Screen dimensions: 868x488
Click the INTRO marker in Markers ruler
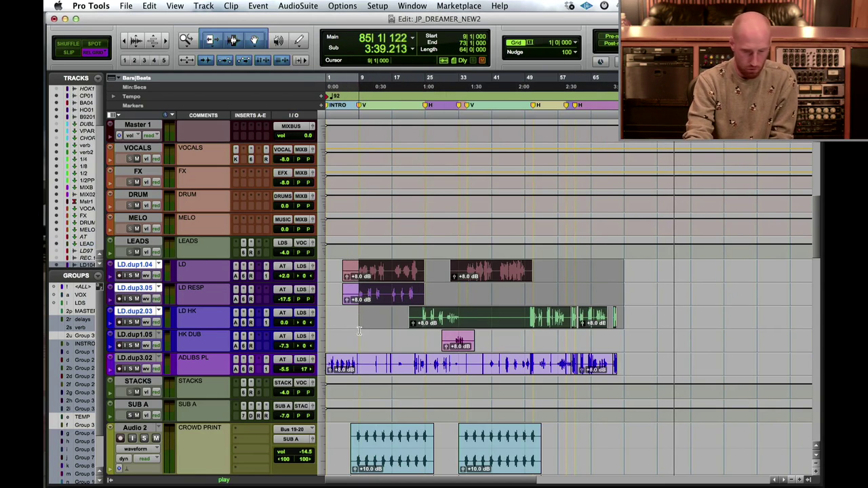[336, 105]
